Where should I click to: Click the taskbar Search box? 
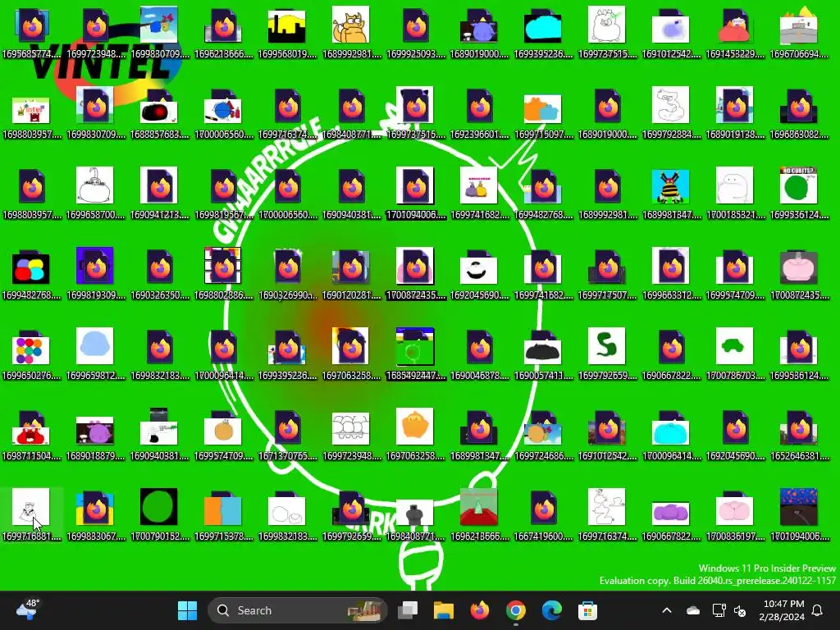tap(297, 610)
